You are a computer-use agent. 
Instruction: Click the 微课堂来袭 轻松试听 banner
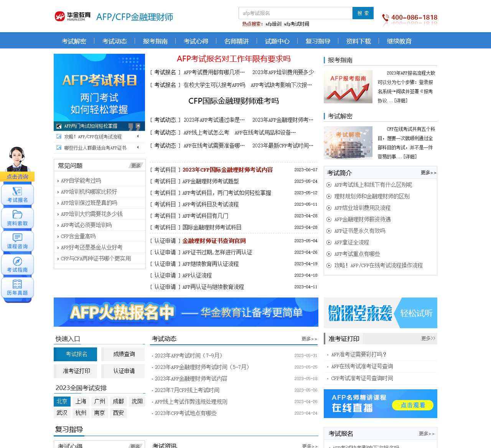(x=381, y=313)
